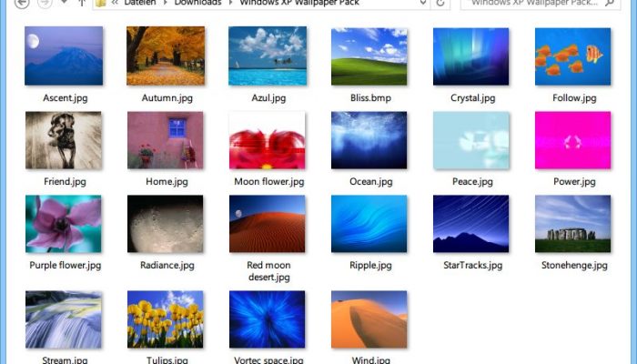The width and height of the screenshot is (637, 364).
Task: Select the Crystal.jpg thumbnail
Action: (x=470, y=56)
